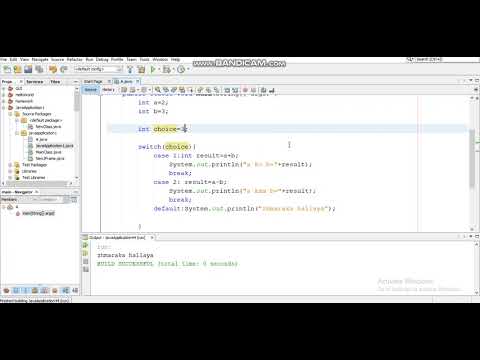Close the Output panel tab
The height and width of the screenshot is (360, 480).
[152, 238]
